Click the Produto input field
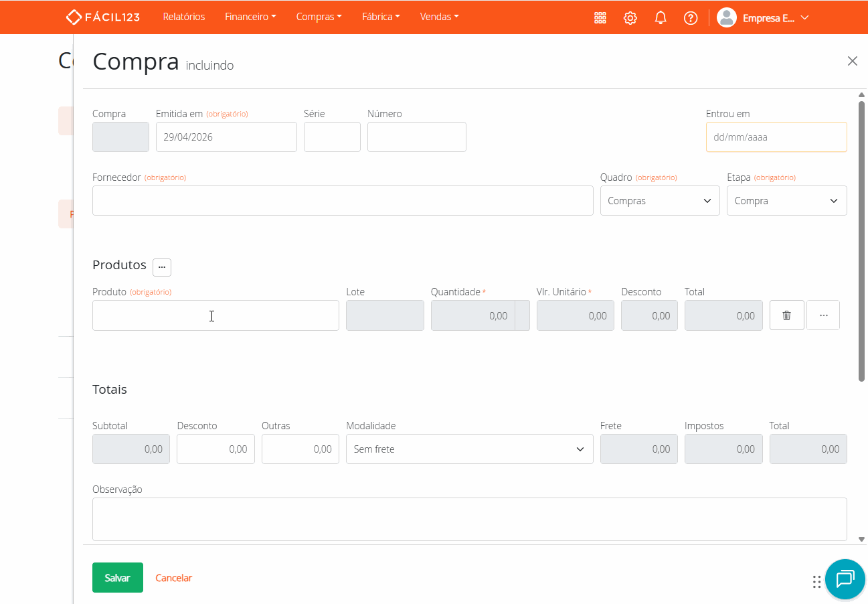The image size is (868, 604). [215, 315]
